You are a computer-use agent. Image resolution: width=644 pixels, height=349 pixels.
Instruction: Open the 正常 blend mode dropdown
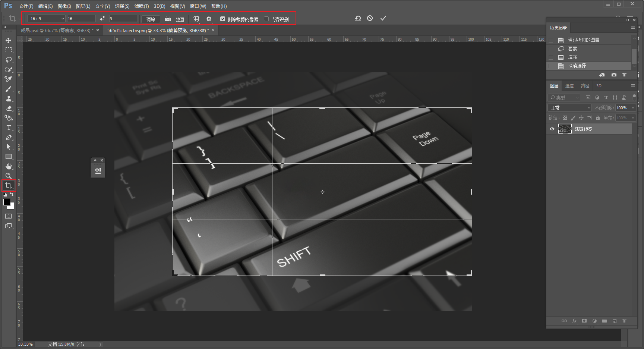coord(570,108)
